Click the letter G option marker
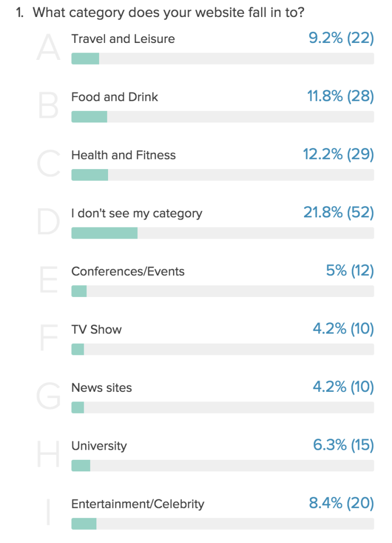Viewport: 392px width, 543px height. coord(48,396)
